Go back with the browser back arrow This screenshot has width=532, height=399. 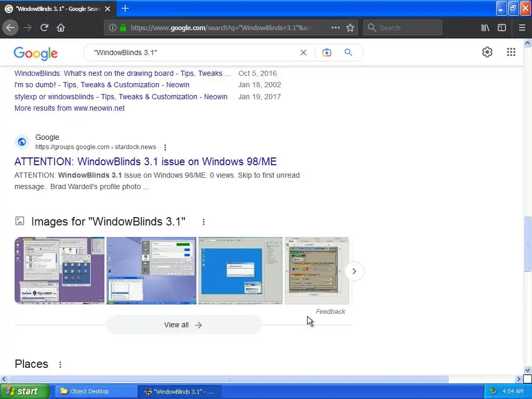(x=10, y=28)
